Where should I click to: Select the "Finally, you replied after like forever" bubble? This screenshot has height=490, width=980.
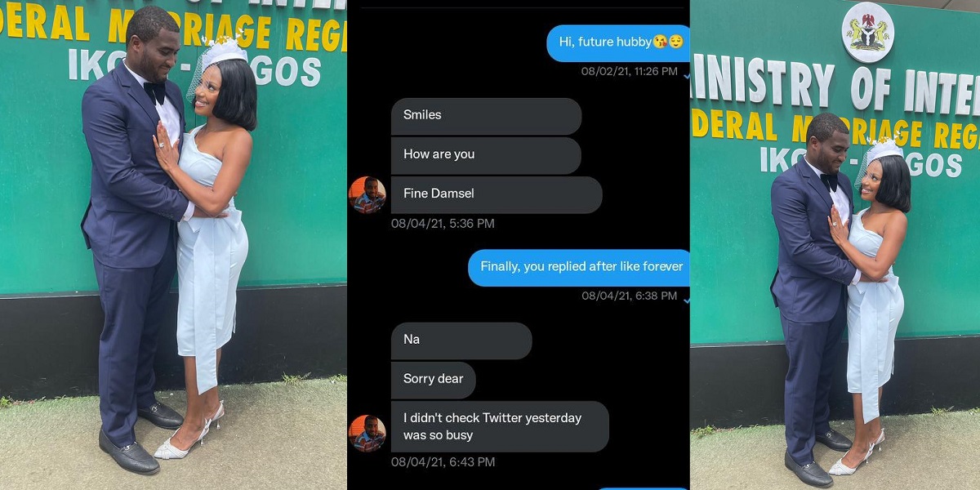coord(579,267)
